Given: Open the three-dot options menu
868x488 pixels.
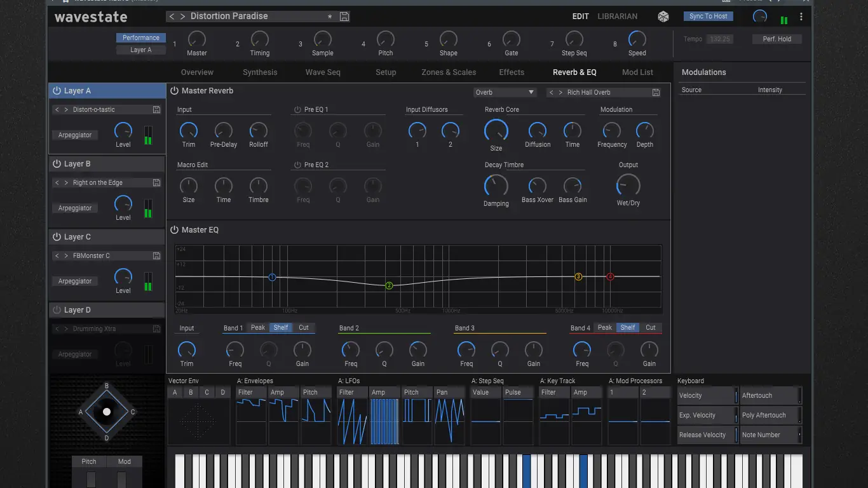Looking at the screenshot, I should pos(801,17).
